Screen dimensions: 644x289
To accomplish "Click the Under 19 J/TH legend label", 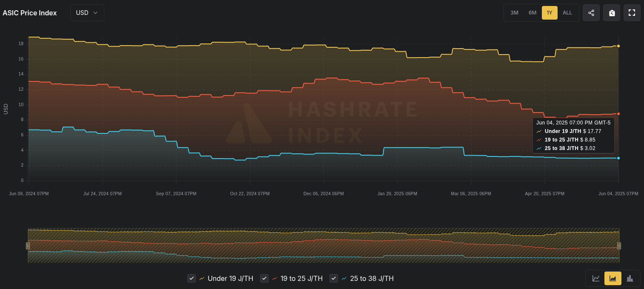I will (x=230, y=278).
